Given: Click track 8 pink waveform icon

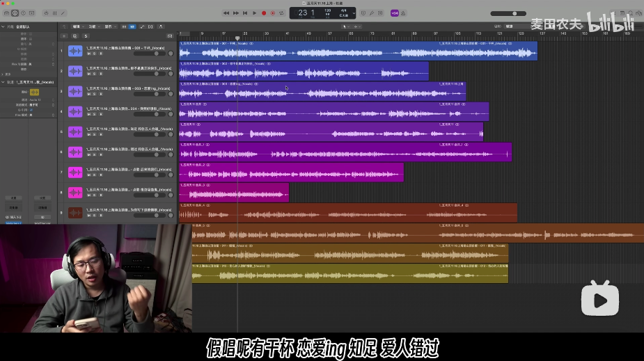Looking at the screenshot, I should tap(75, 193).
